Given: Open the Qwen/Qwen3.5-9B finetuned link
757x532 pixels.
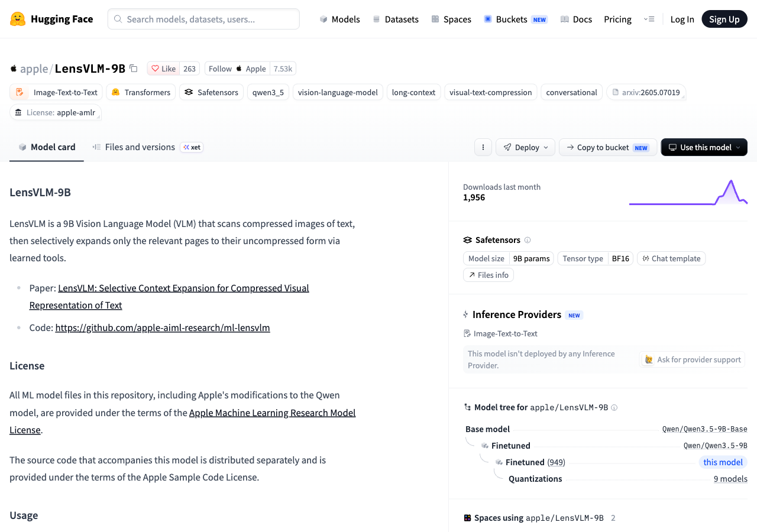Looking at the screenshot, I should pyautogui.click(x=716, y=446).
